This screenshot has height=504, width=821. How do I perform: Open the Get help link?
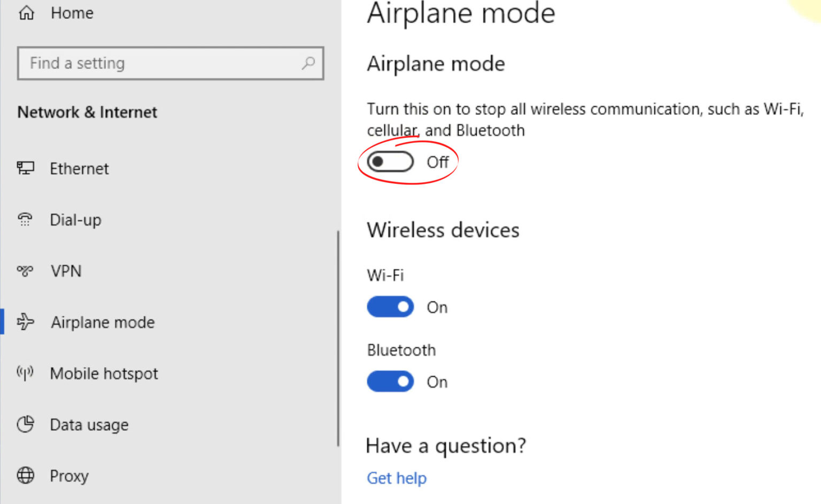pyautogui.click(x=396, y=478)
